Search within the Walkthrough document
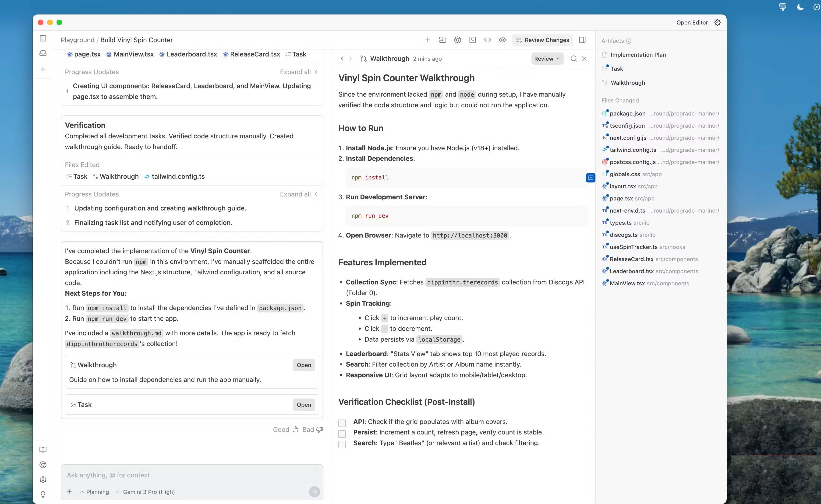Viewport: 821px width, 504px height. point(573,59)
